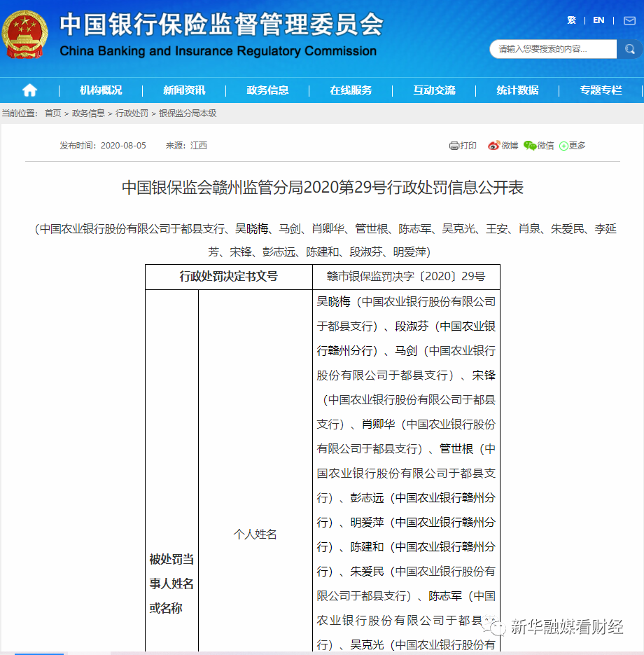644x655 pixels.
Task: Click 政务信息 breadcrumb link
Action: (x=88, y=113)
